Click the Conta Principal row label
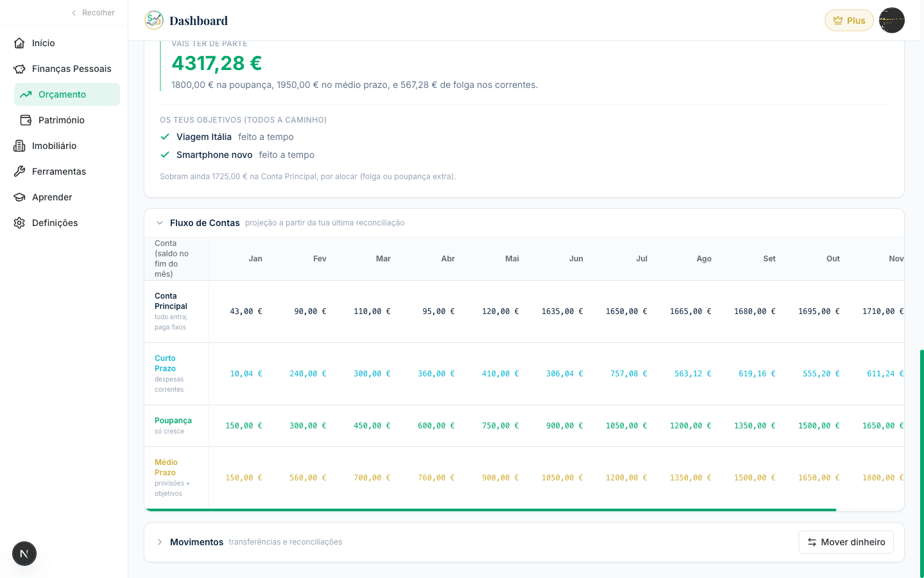 pyautogui.click(x=171, y=301)
